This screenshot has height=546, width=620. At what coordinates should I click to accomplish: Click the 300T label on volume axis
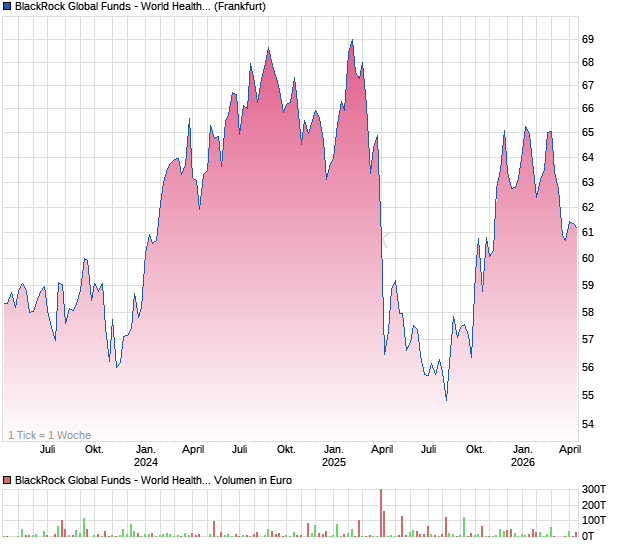click(594, 489)
